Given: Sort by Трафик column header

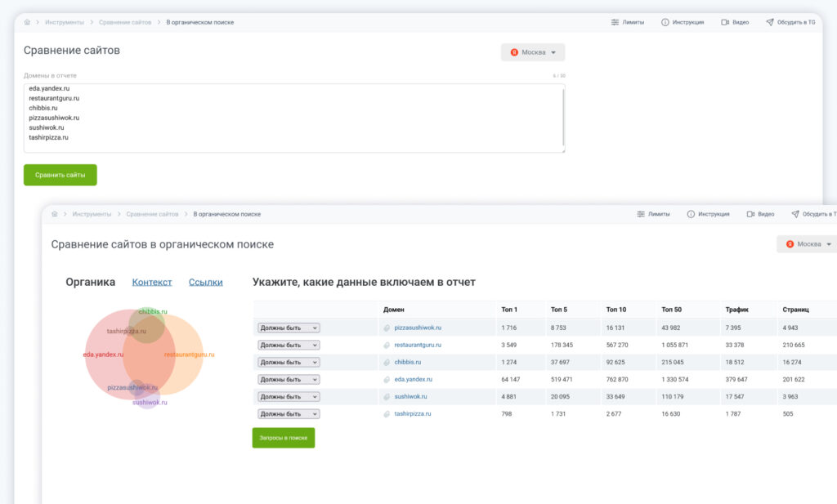Looking at the screenshot, I should click(736, 310).
